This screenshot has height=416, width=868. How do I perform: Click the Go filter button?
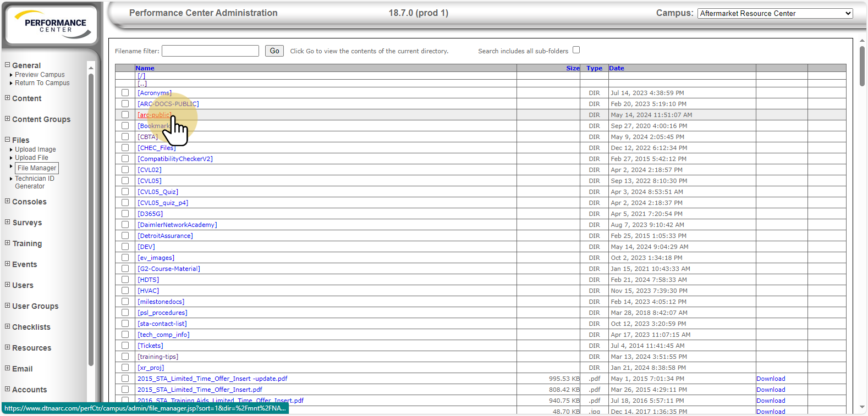274,51
